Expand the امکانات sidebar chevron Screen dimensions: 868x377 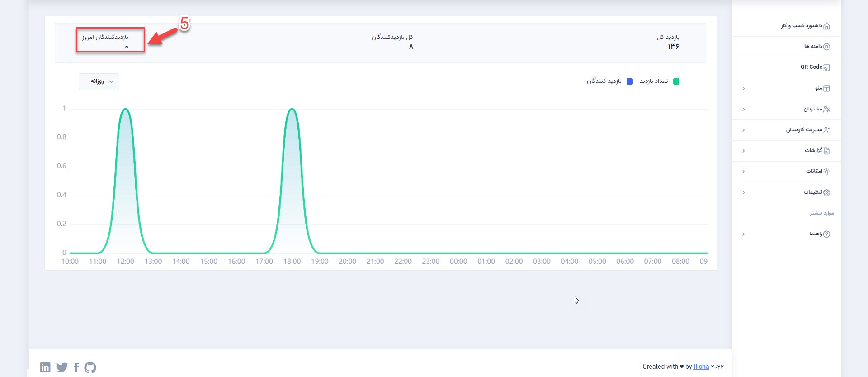(x=743, y=172)
